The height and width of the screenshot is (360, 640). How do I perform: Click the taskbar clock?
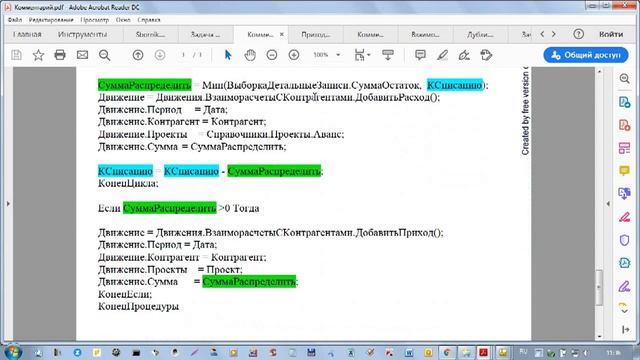tap(613, 352)
